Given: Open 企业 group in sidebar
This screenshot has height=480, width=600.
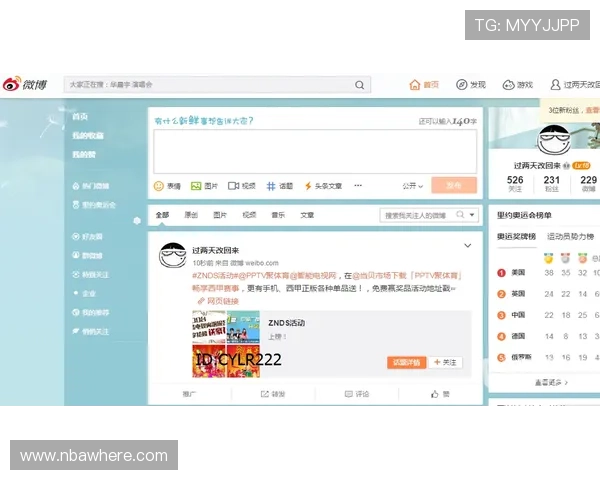Looking at the screenshot, I should pos(85,294).
